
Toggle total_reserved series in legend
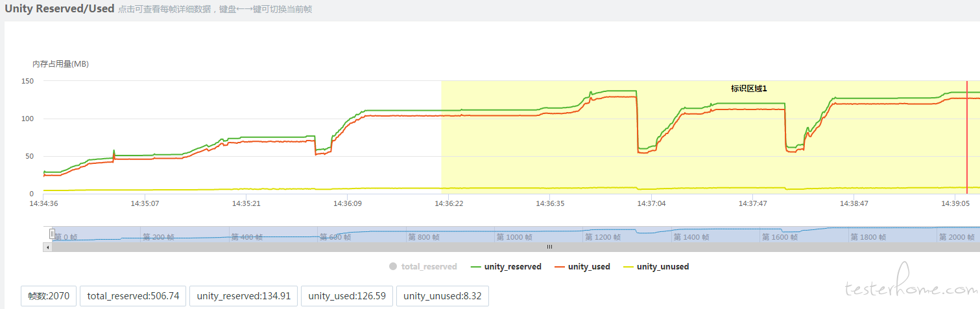point(423,266)
